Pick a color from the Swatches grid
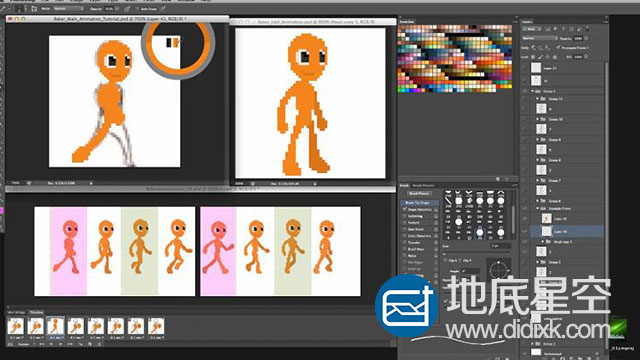640x360 pixels. (455, 58)
